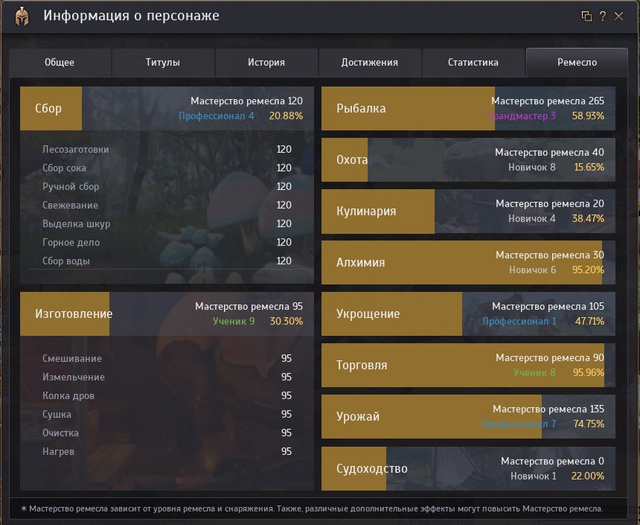
Task: Click the Сбор воды row
Action: [167, 261]
